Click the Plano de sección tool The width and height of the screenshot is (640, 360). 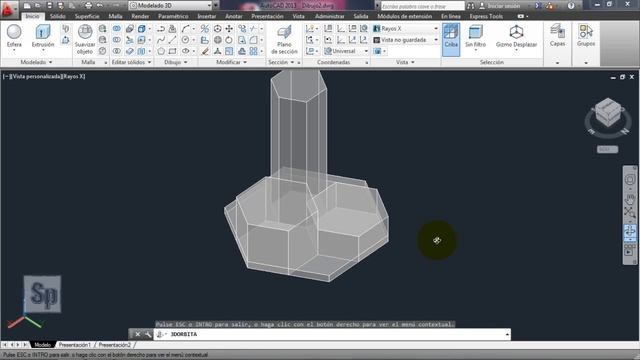tap(284, 40)
